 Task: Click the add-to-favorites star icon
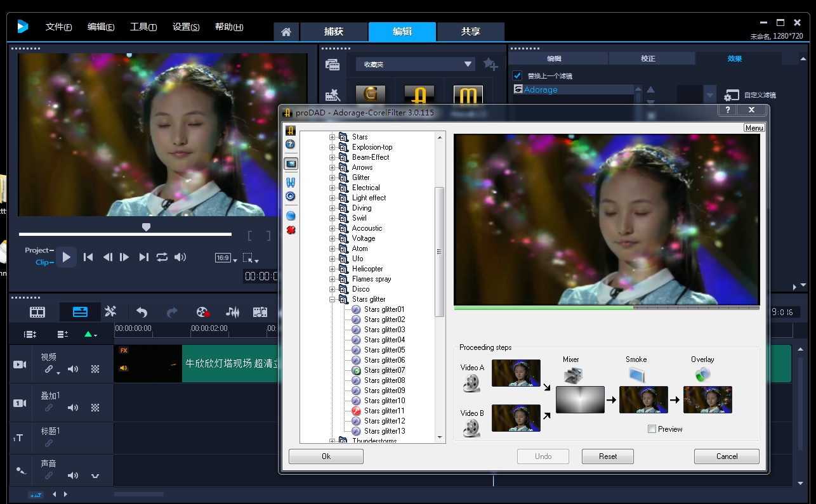point(490,64)
